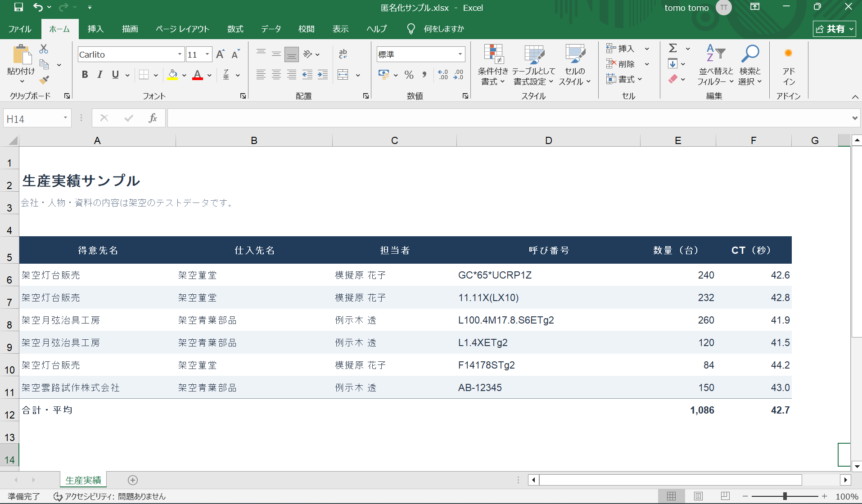Image resolution: width=862 pixels, height=504 pixels.
Task: Click the 共有 share button
Action: pyautogui.click(x=834, y=29)
